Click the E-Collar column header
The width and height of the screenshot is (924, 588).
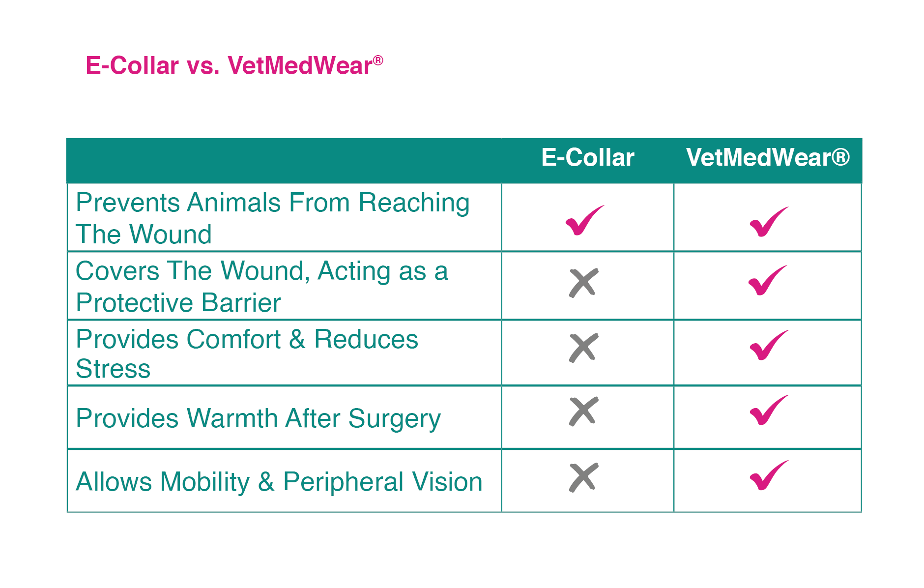[x=587, y=158]
